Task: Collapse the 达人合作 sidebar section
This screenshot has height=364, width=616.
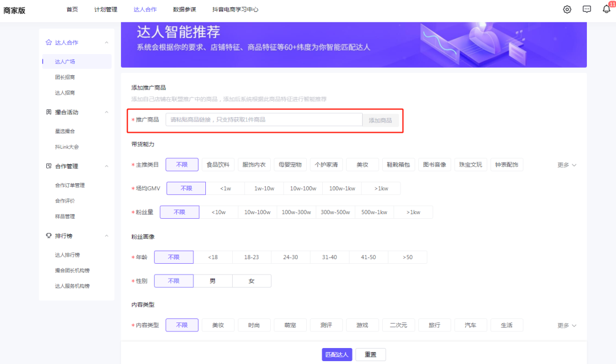Action: coord(107,42)
